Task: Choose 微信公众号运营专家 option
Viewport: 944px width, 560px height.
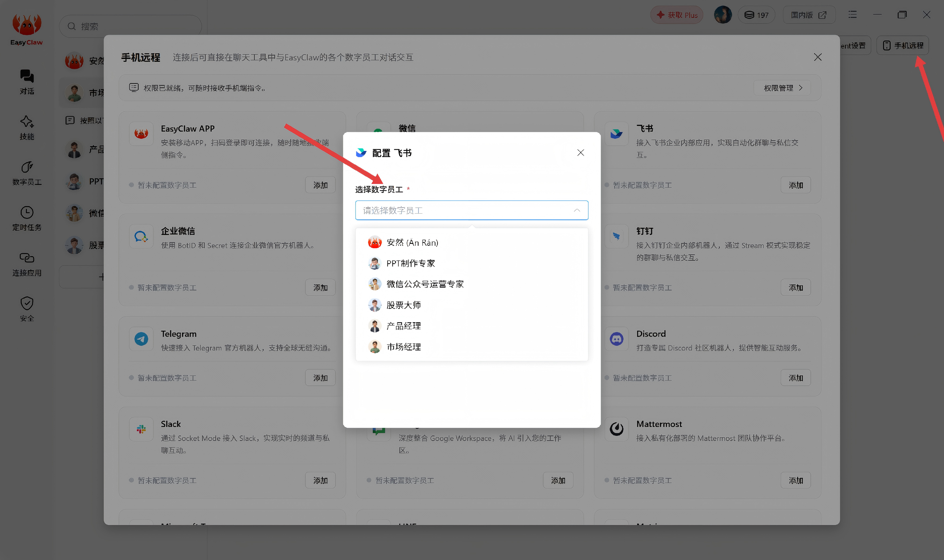Action: (472, 284)
